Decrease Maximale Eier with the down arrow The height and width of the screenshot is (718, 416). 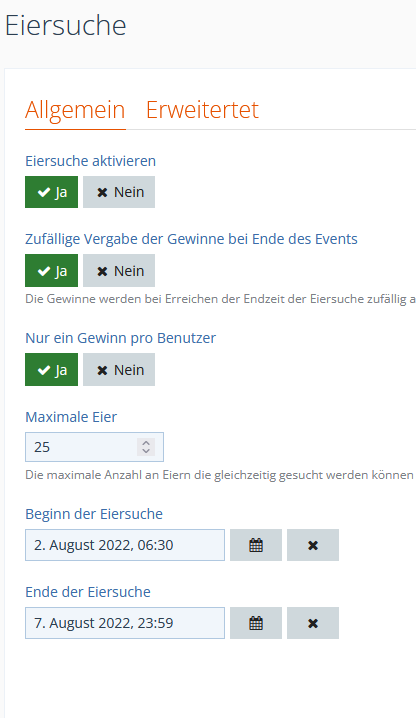point(146,451)
